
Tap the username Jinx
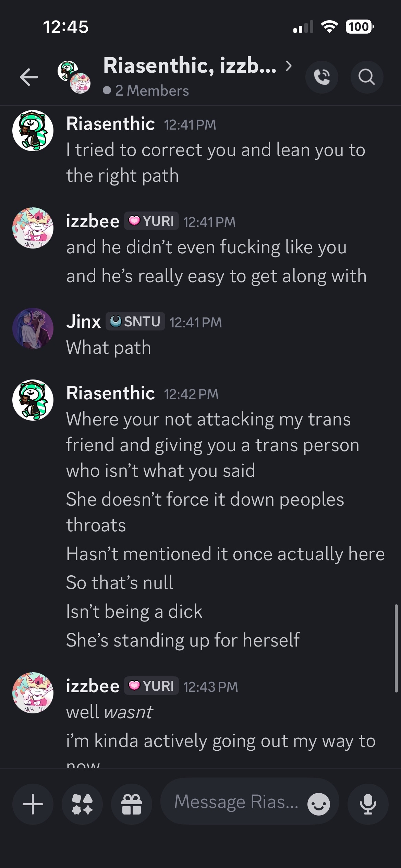pos(83,322)
